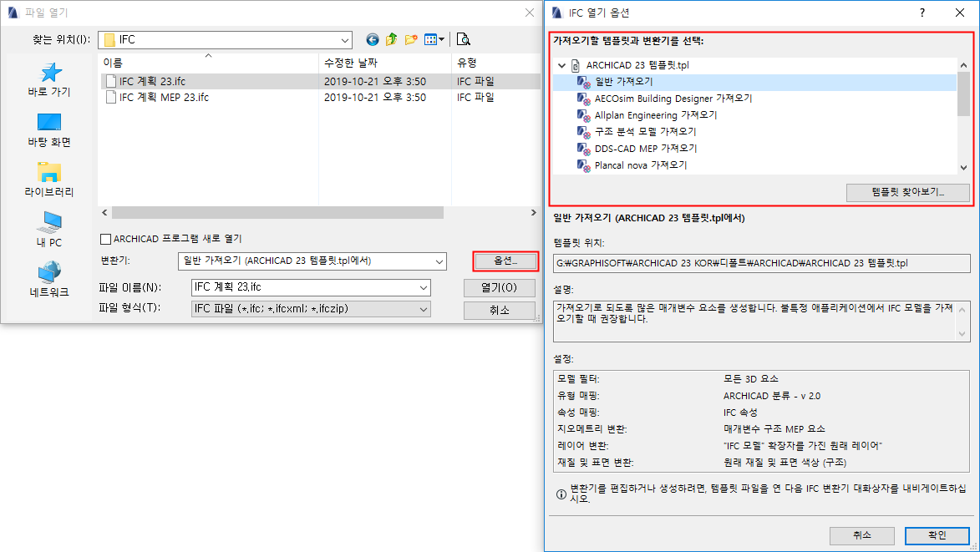
Task: Click the file icon of IFC 계획 MEP 23.ifc
Action: coord(110,98)
